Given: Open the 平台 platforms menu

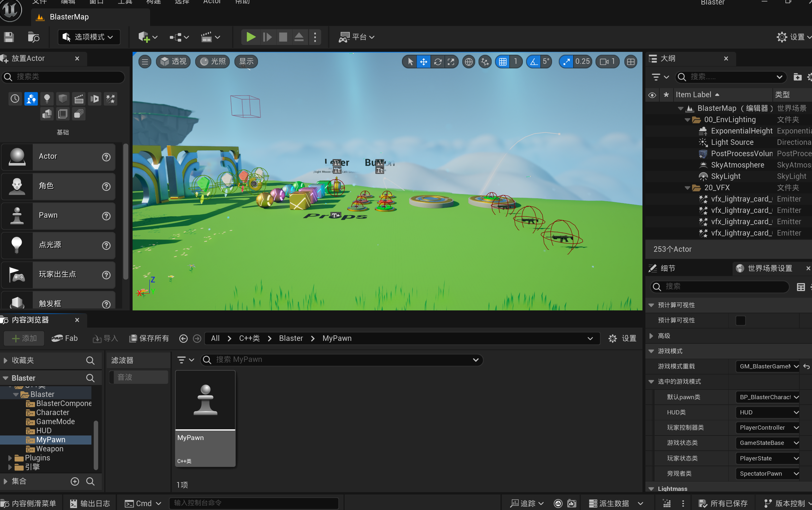Looking at the screenshot, I should (357, 37).
